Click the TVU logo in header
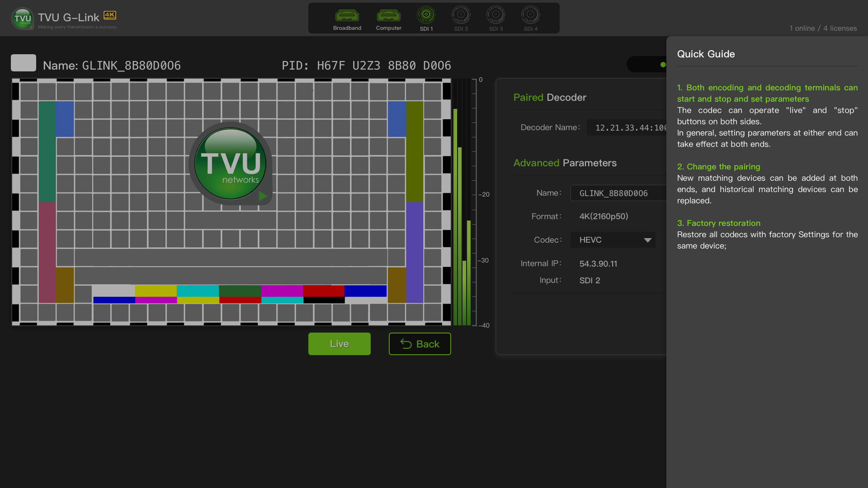This screenshot has height=488, width=868. pyautogui.click(x=22, y=19)
